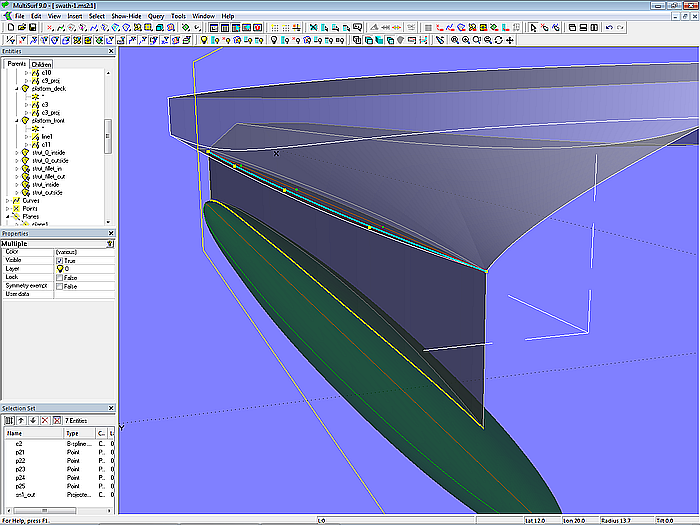Click the Pan cross-arrows icon
The height and width of the screenshot is (525, 700).
coord(511,41)
